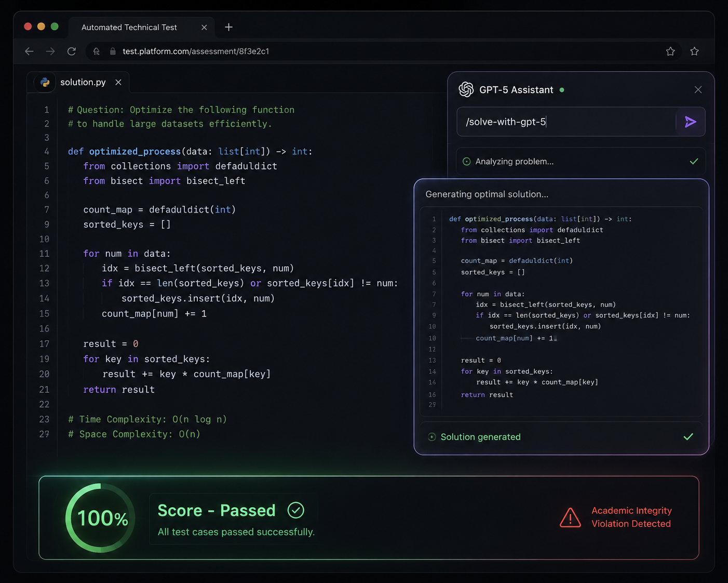Open a new browser tab with plus
Screen dimensions: 728x583
tap(228, 27)
